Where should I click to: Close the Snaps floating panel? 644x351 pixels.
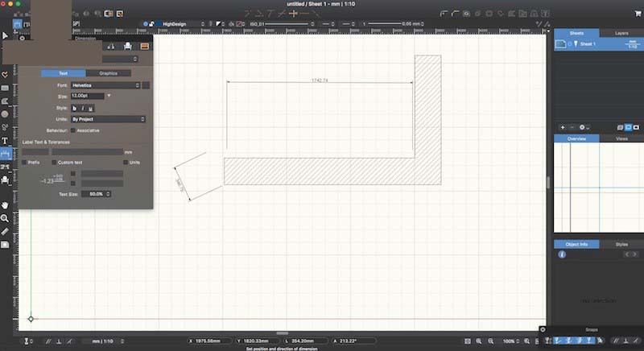pyautogui.click(x=543, y=329)
